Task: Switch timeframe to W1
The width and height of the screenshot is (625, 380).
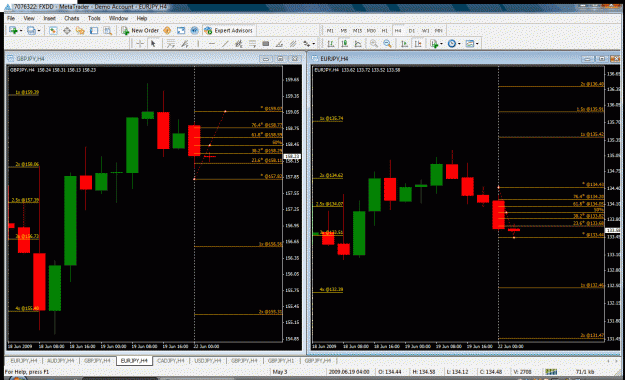Action: 425,31
